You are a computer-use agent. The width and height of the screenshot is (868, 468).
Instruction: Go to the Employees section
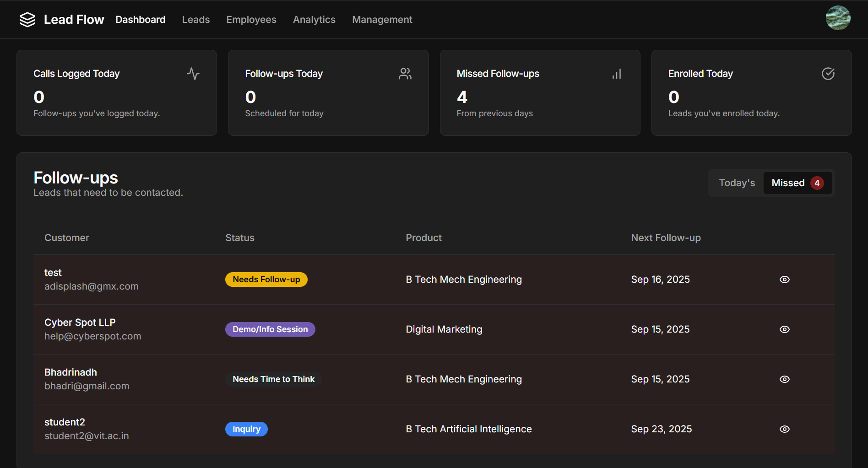coord(251,19)
